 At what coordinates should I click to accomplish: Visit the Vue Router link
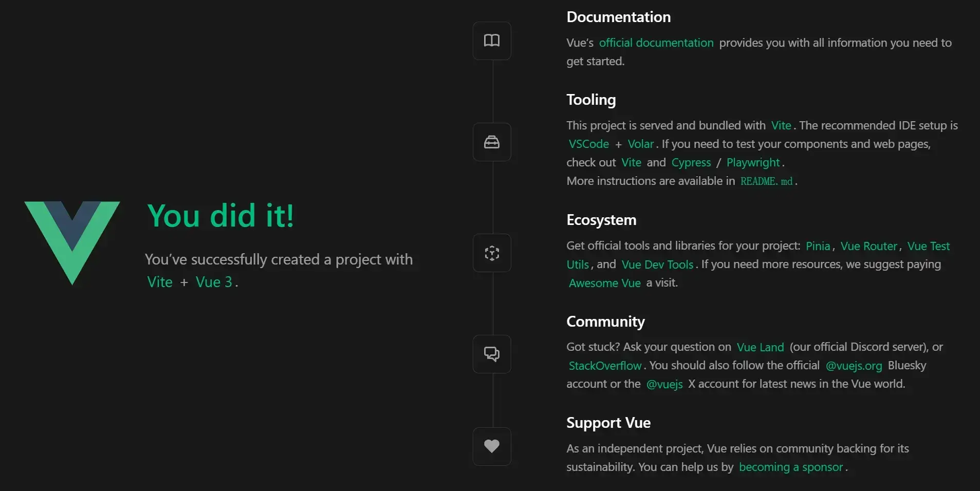click(x=869, y=246)
